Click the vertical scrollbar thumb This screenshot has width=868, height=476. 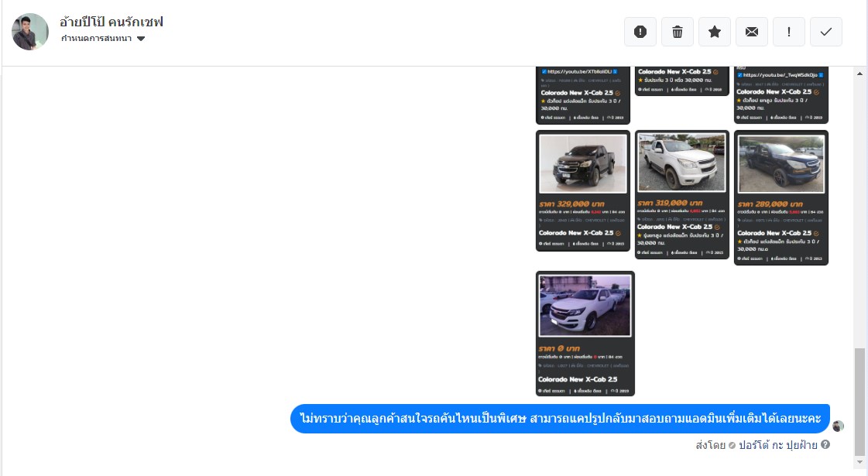click(859, 400)
